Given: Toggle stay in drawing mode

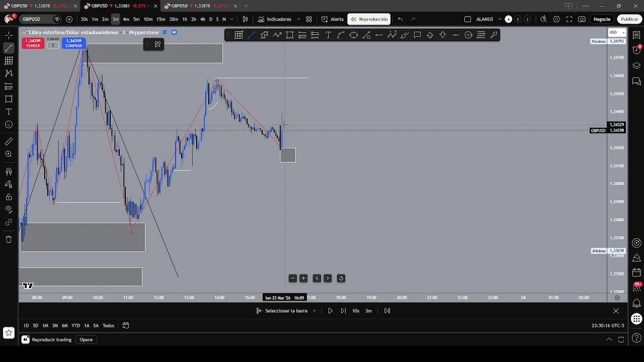Looking at the screenshot, I should point(9,184).
